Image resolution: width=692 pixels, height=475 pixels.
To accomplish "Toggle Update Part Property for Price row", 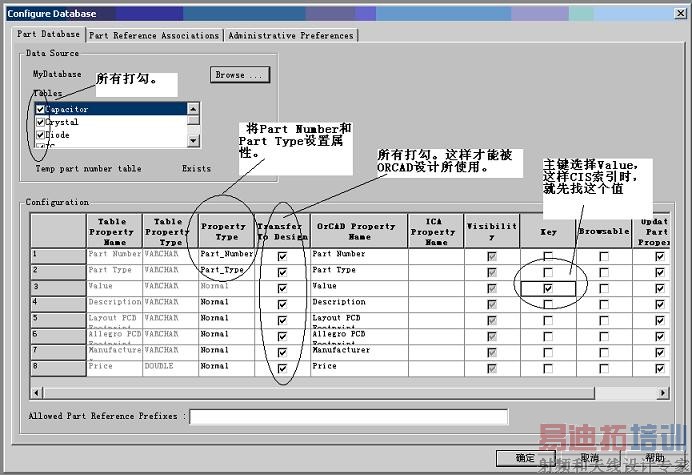I will tap(660, 368).
